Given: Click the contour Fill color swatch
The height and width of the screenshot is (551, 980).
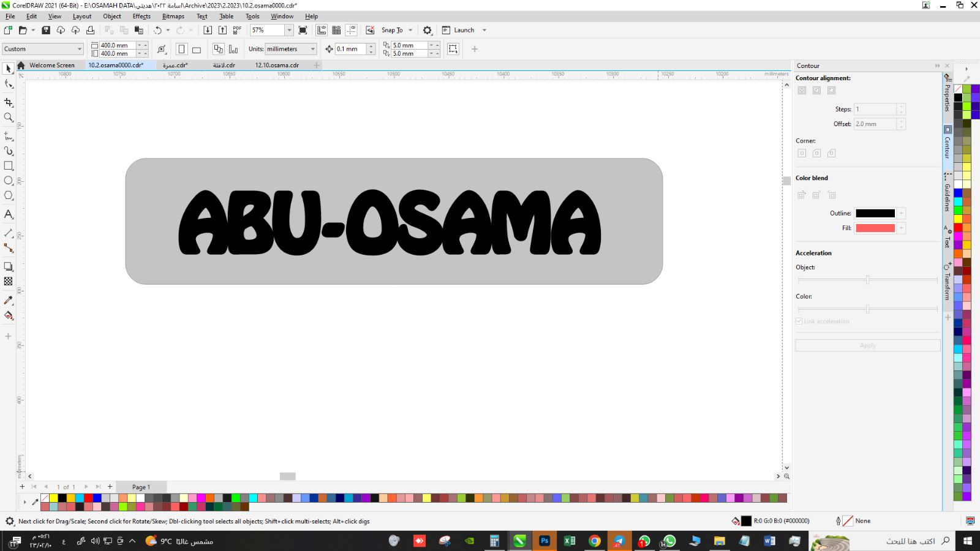Looking at the screenshot, I should pos(875,228).
